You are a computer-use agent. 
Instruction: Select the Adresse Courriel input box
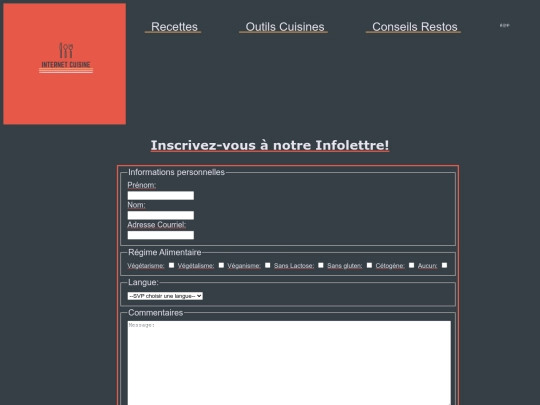[x=160, y=235]
